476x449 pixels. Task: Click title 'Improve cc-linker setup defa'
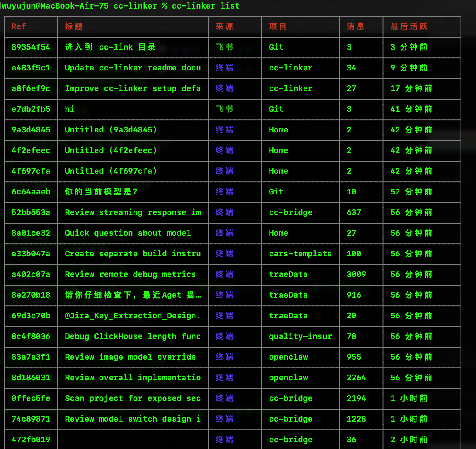point(133,89)
